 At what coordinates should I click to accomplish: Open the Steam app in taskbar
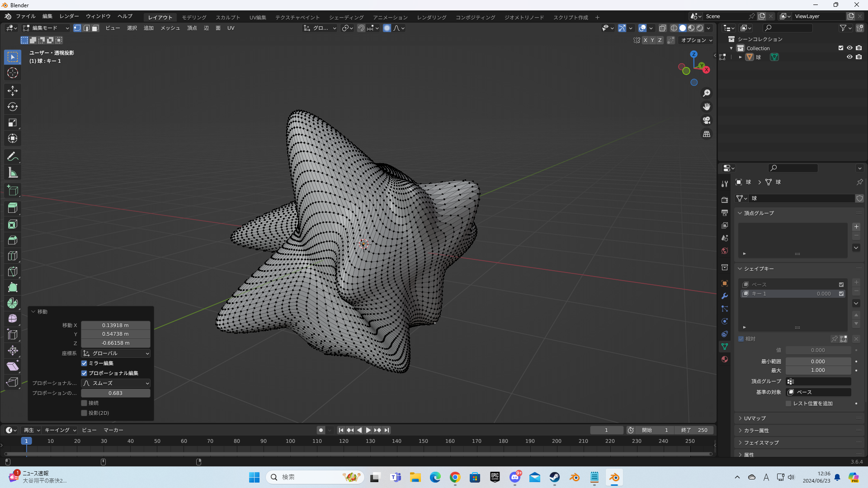point(554,477)
